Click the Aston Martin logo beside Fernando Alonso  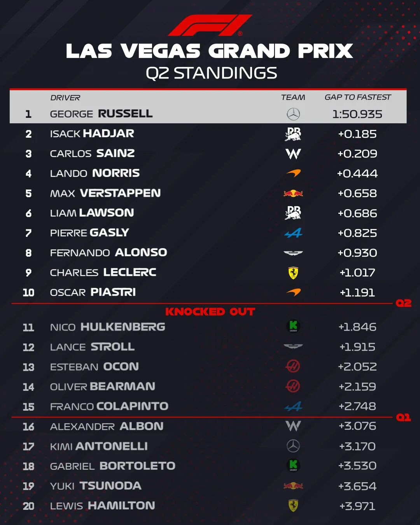(x=293, y=253)
